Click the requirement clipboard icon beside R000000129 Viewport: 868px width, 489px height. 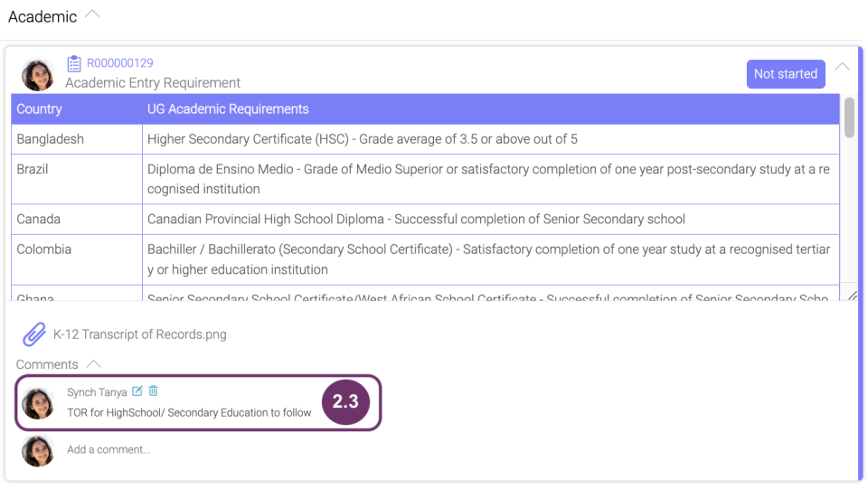tap(73, 63)
